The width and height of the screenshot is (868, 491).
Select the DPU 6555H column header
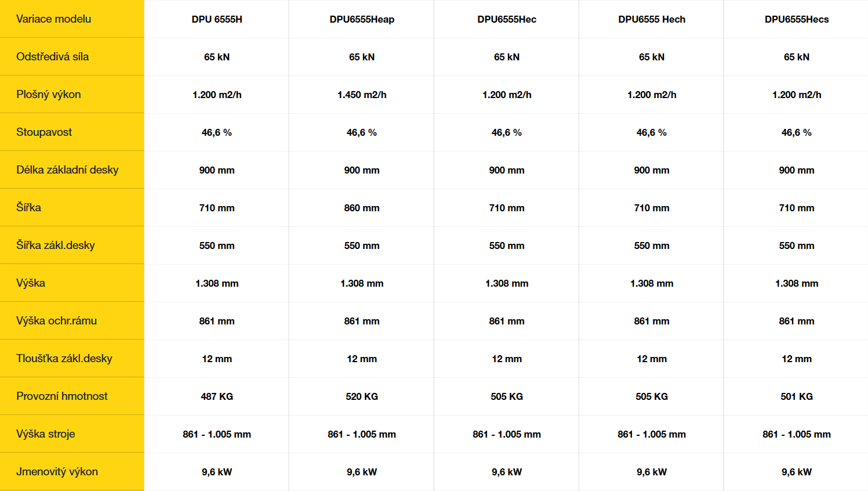click(217, 19)
